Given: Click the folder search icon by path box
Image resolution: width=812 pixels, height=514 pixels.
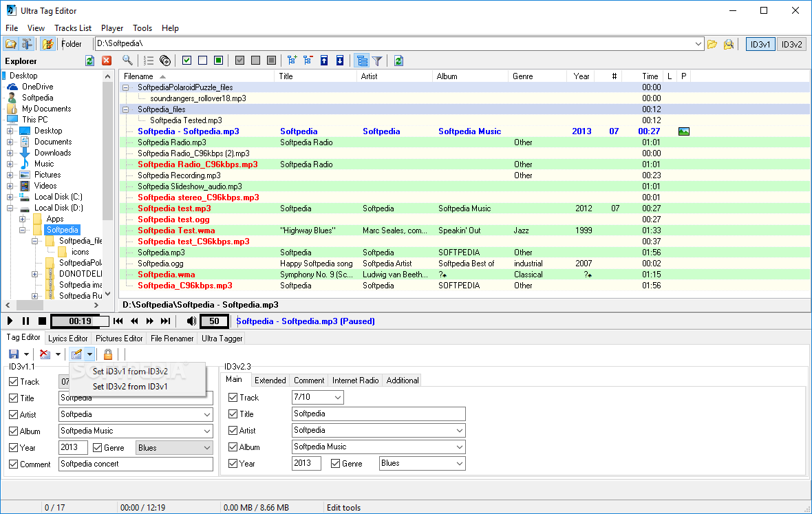Looking at the screenshot, I should click(x=729, y=44).
